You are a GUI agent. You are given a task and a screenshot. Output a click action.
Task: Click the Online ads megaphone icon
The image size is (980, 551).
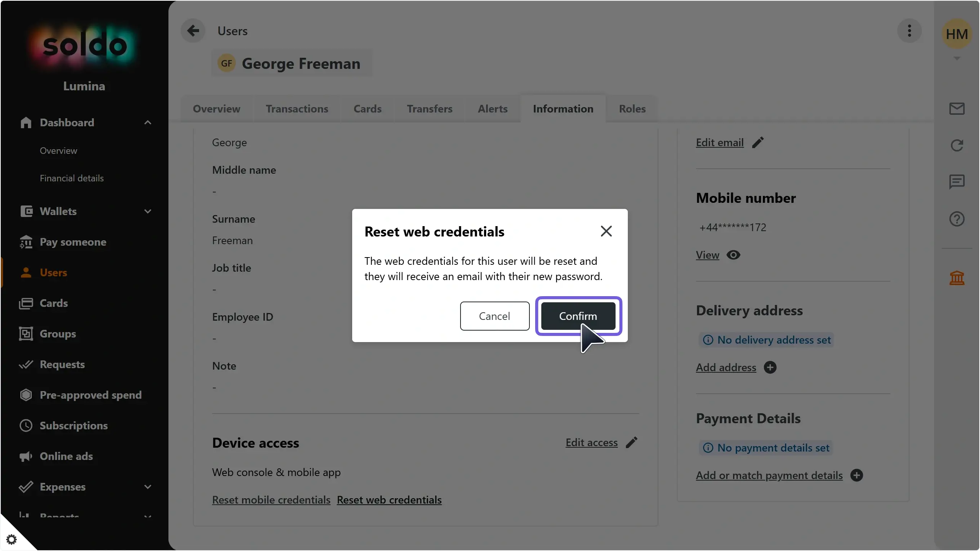(26, 456)
